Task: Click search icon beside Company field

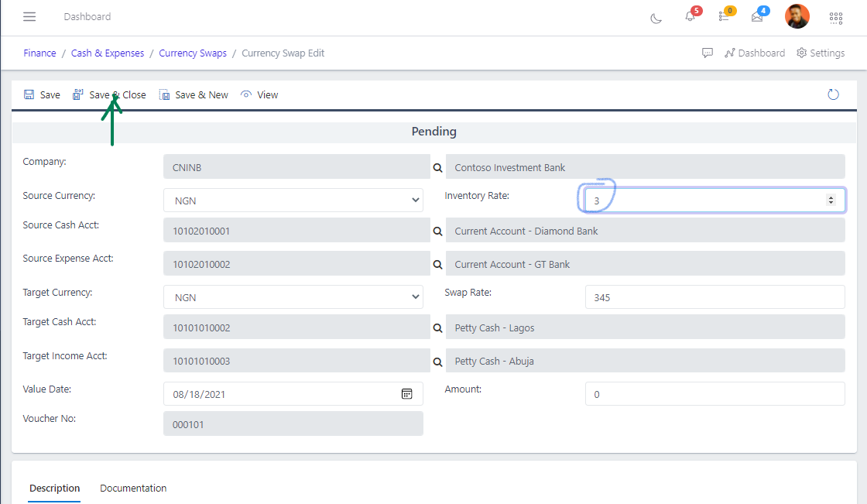Action: (x=437, y=167)
